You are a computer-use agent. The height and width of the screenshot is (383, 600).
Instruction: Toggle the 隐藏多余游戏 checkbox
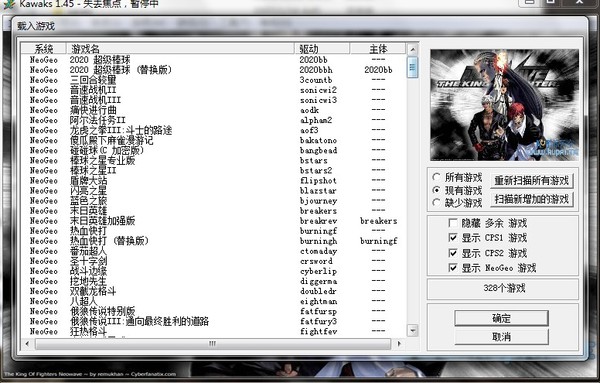tap(453, 223)
